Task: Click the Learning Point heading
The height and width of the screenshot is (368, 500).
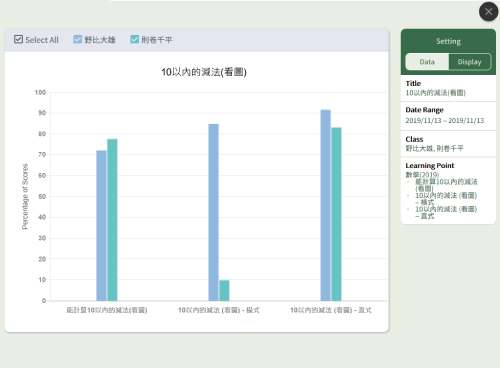Action: pyautogui.click(x=430, y=165)
